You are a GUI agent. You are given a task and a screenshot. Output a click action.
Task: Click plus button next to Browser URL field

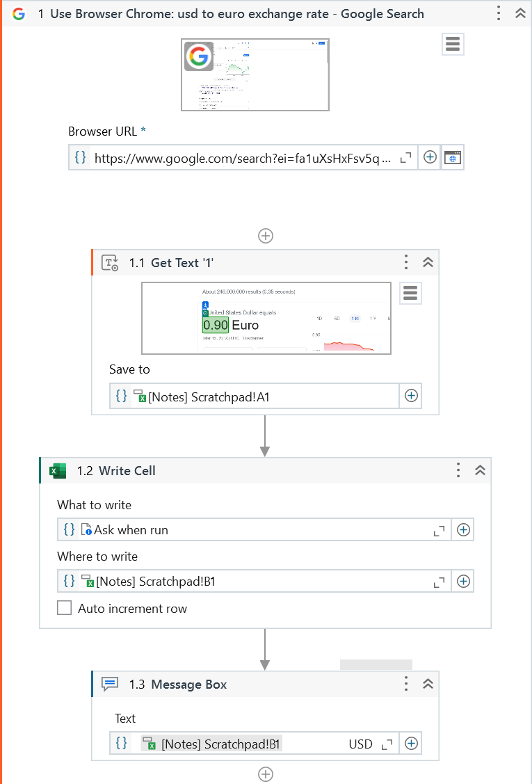click(430, 157)
